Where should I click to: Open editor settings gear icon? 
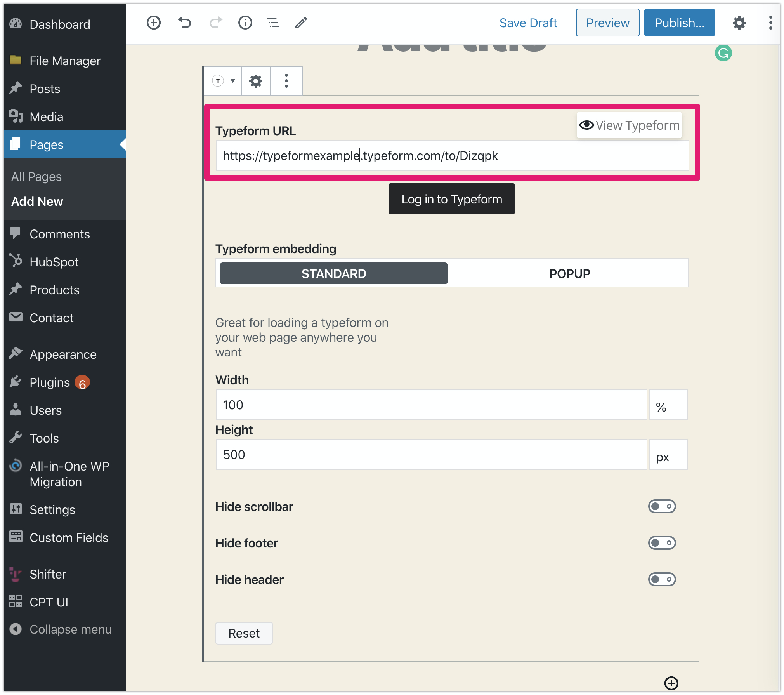[739, 23]
